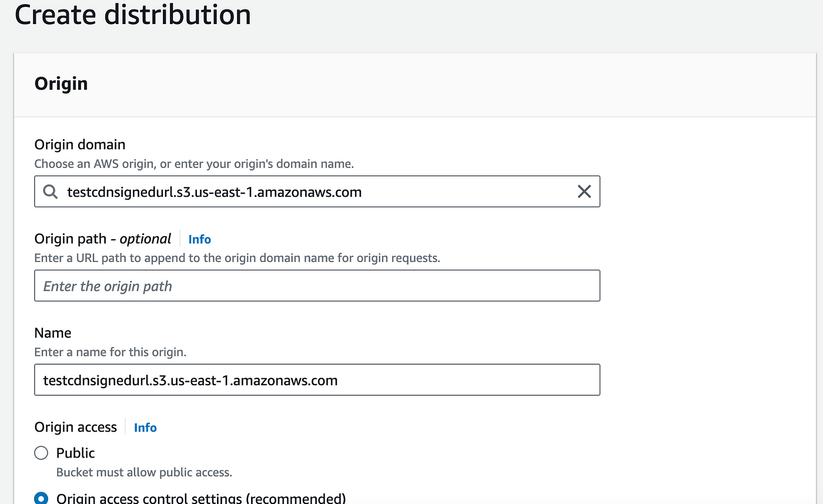
Task: Click into the Origin path input
Action: 317,286
